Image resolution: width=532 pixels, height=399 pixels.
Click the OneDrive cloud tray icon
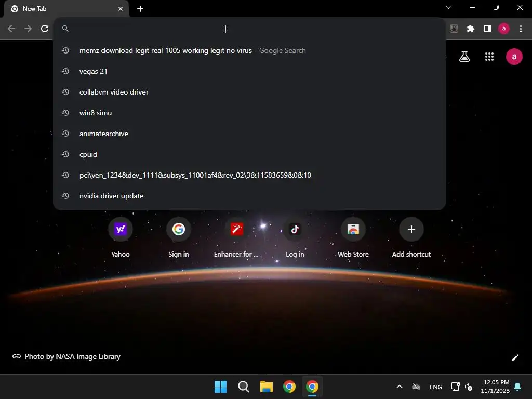point(416,387)
